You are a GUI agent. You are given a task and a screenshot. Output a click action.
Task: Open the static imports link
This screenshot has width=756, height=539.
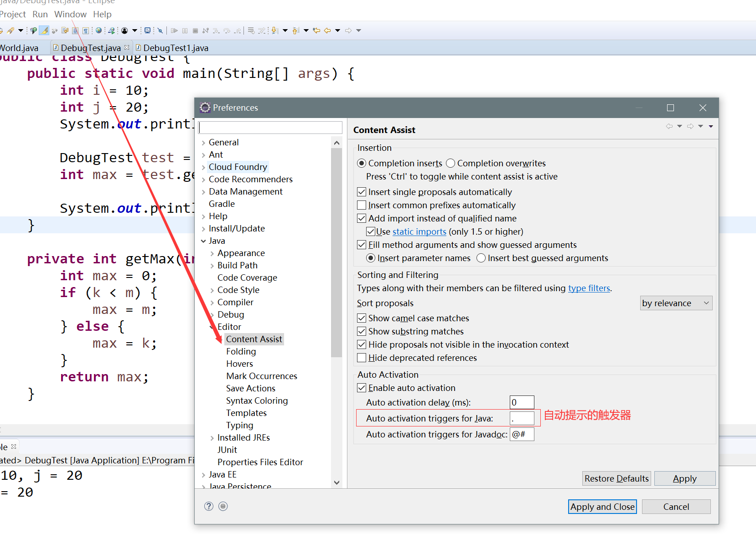pyautogui.click(x=419, y=231)
